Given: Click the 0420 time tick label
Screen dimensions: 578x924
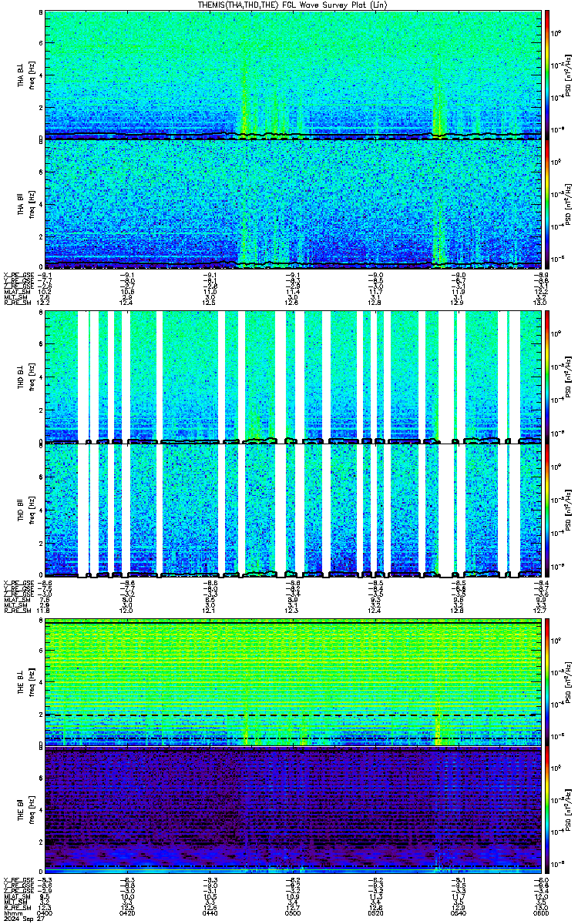Looking at the screenshot, I should [x=128, y=913].
